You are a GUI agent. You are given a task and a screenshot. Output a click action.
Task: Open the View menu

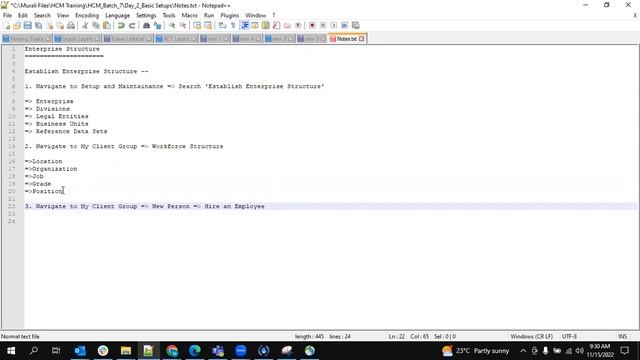pyautogui.click(x=62, y=15)
